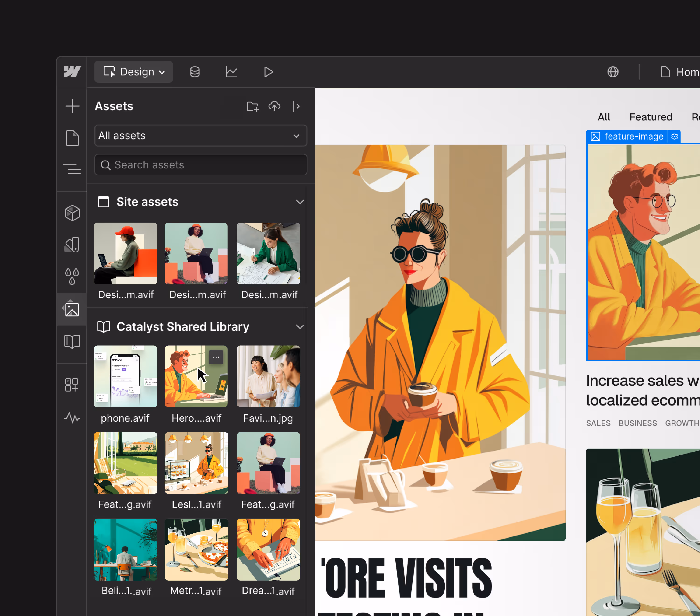Click the BUSINESS tag link
700x616 pixels.
pyautogui.click(x=638, y=423)
